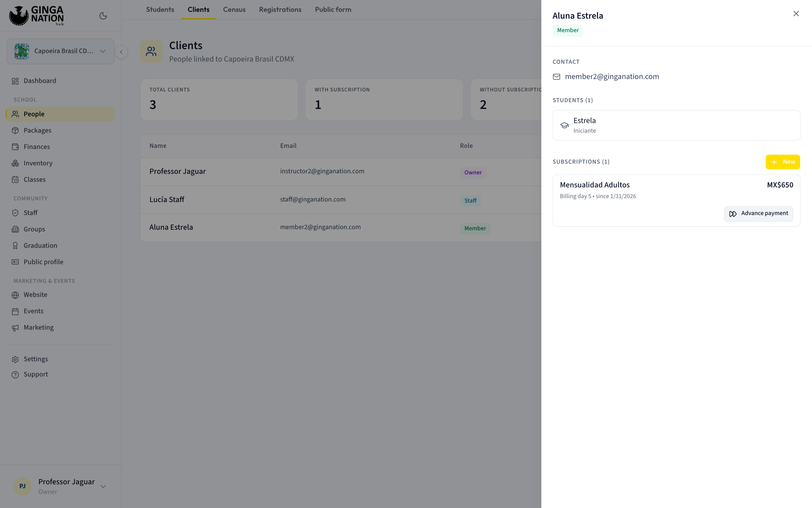Expand the Professor Jaguar account menu chevron
Image resolution: width=812 pixels, height=508 pixels.
click(103, 486)
